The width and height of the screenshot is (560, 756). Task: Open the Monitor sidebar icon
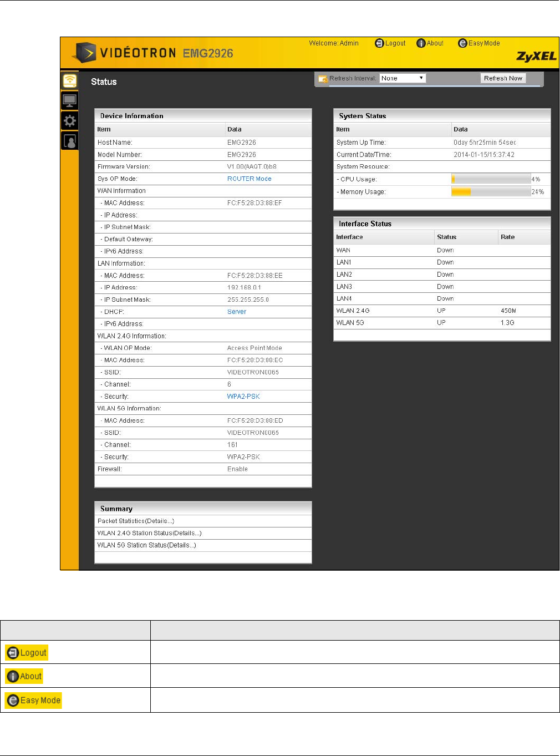pos(69,101)
